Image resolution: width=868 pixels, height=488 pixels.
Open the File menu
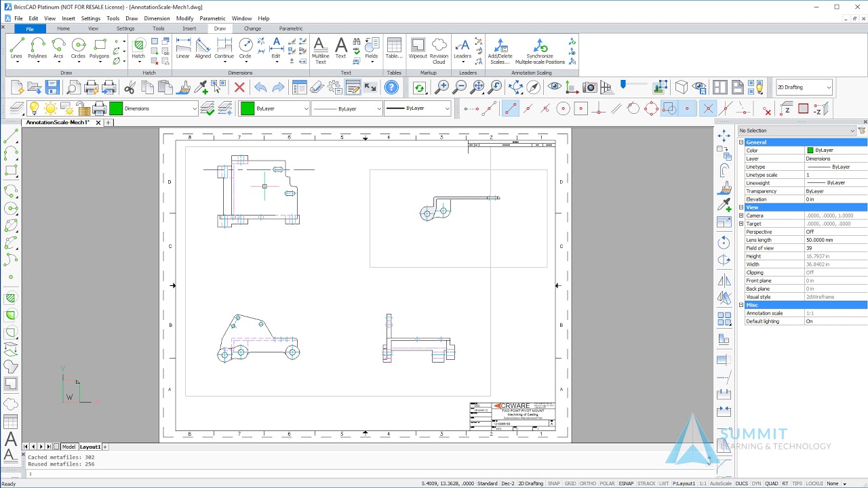19,18
